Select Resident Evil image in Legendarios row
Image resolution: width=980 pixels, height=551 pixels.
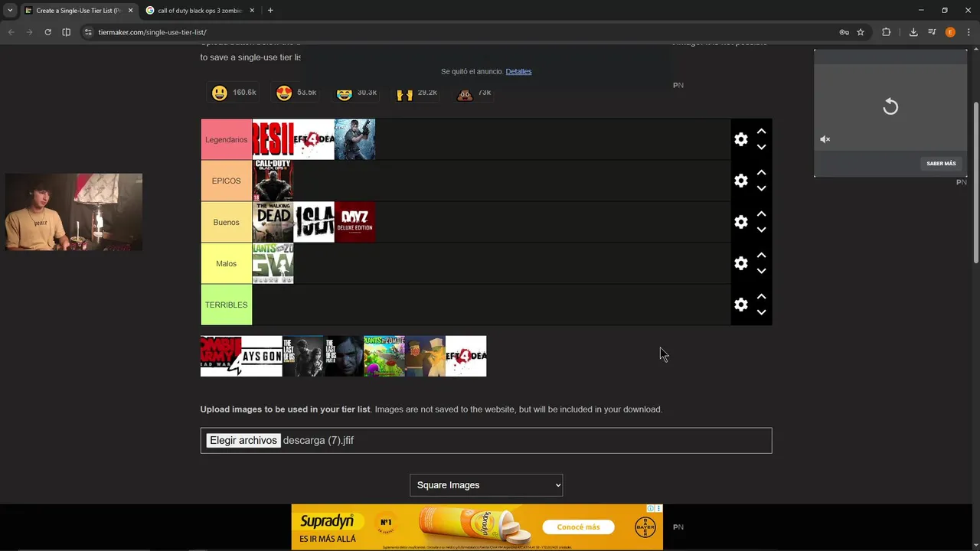click(x=273, y=139)
